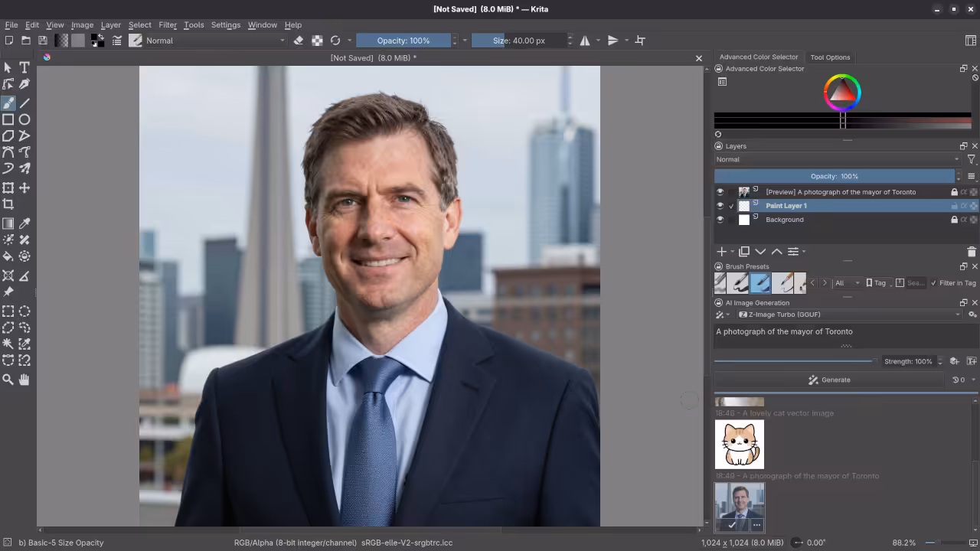
Task: Open the Z-Image Turbo model dropdown
Action: (x=850, y=315)
